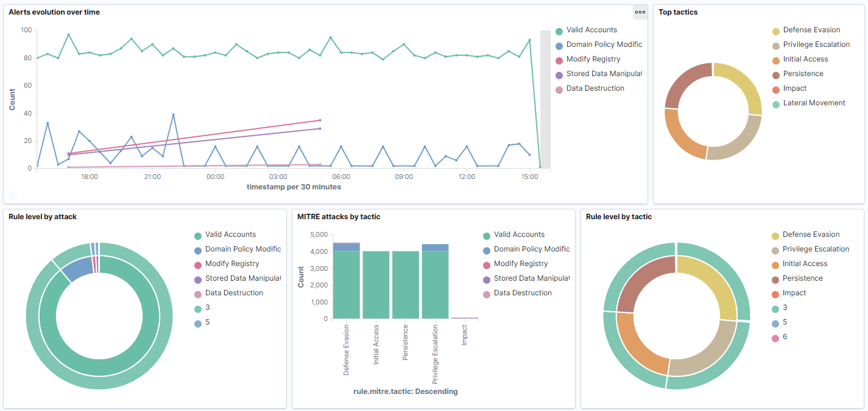
Task: Expand Privilege Escalation options in Rule level by tactic legend
Action: pos(816,249)
